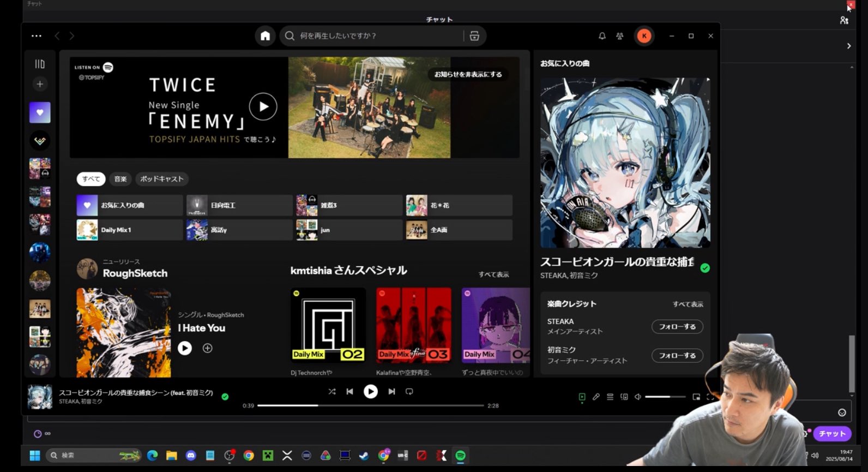Select the ポッドキャスト filter chip
868x472 pixels.
pos(162,179)
